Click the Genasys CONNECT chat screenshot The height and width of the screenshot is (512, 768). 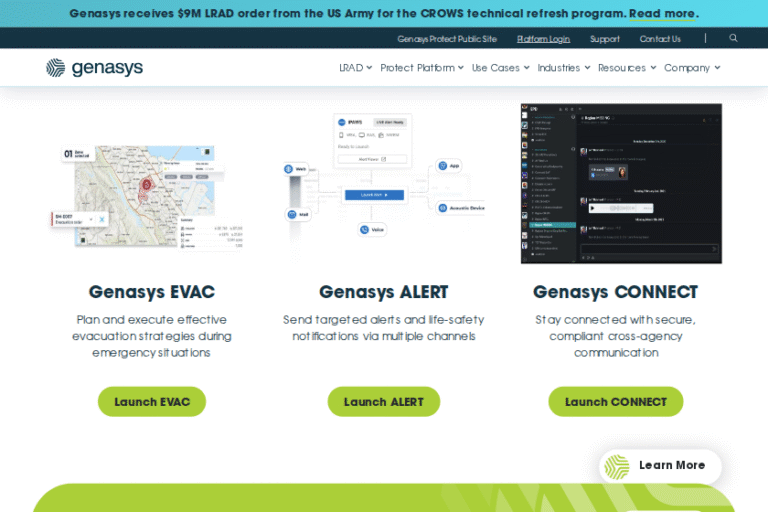point(620,184)
